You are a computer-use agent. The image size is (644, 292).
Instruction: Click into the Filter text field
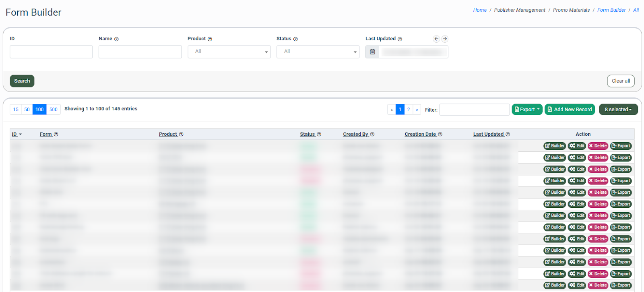474,110
